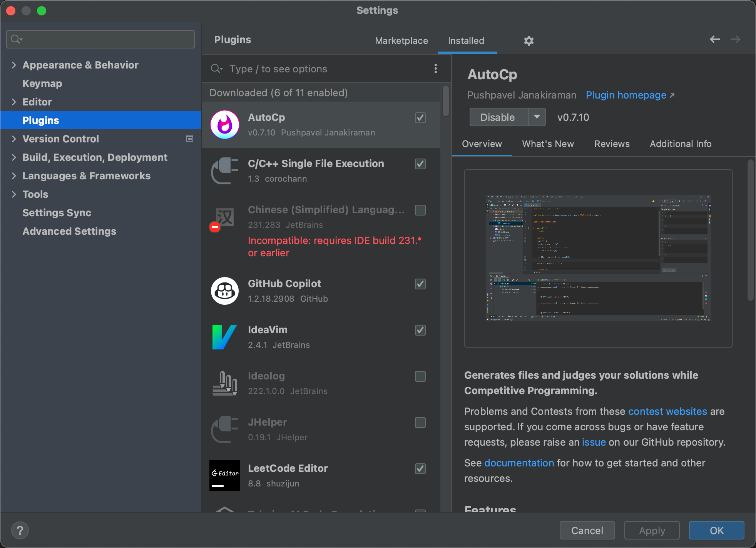Uncheck the GitHub Copilot plugin checkbox
Image resolution: width=756 pixels, height=548 pixels.
420,284
